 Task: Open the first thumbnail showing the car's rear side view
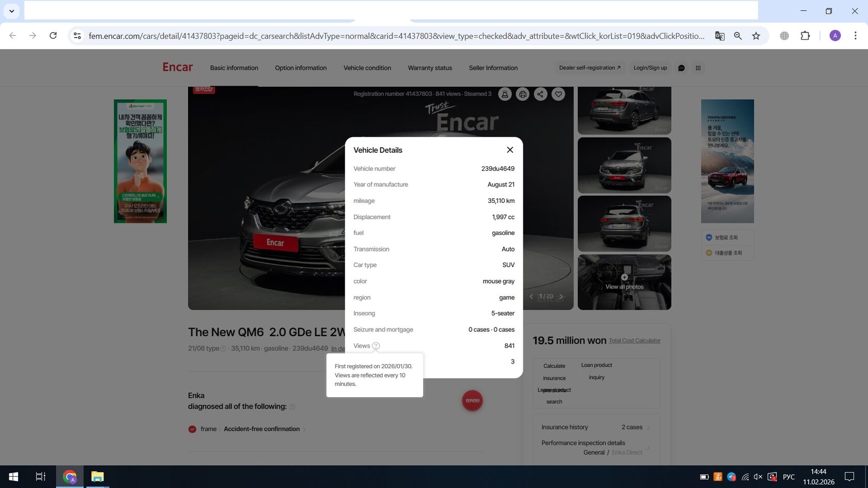(624, 111)
